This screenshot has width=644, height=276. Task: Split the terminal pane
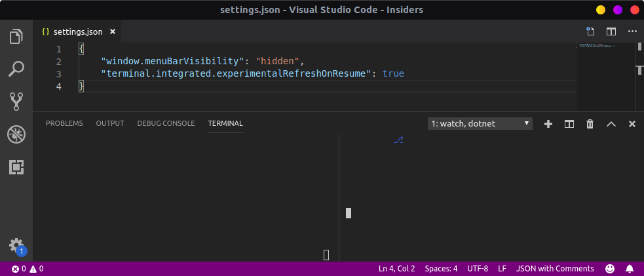tap(569, 124)
